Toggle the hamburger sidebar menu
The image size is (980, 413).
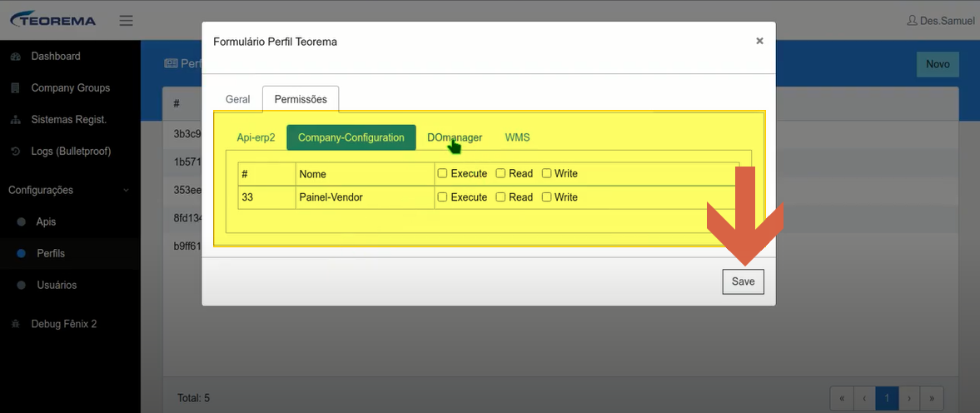point(127,21)
